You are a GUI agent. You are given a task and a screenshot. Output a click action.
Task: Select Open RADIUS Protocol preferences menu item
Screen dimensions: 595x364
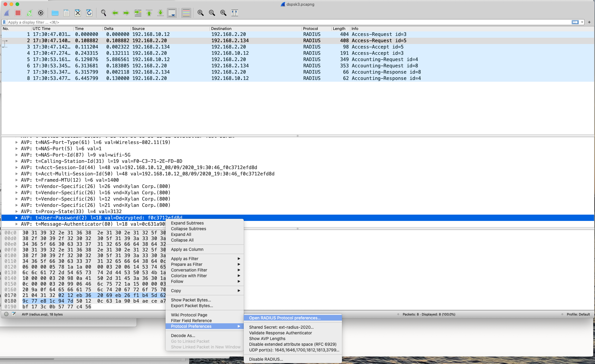point(284,318)
